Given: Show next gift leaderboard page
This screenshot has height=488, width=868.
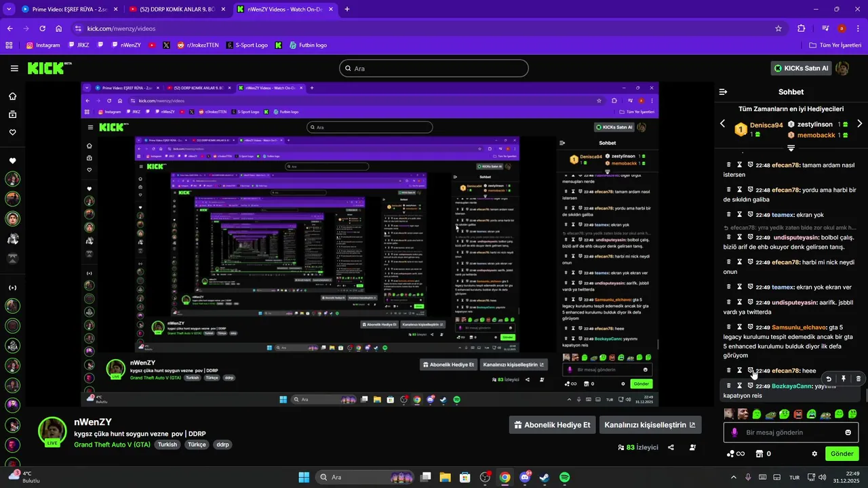Looking at the screenshot, I should point(860,124).
